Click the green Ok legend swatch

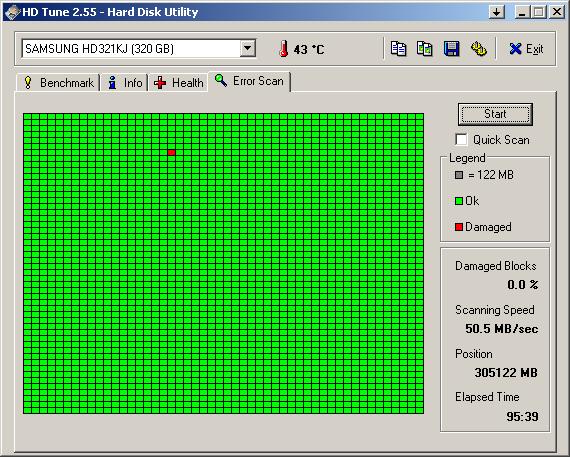pyautogui.click(x=459, y=201)
